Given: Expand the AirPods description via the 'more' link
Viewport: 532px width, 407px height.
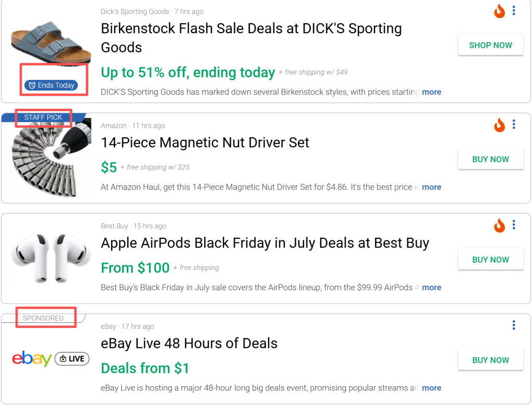Looking at the screenshot, I should (432, 287).
